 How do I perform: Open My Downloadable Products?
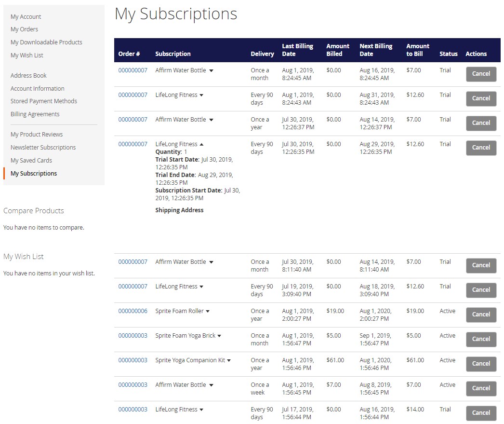(46, 42)
